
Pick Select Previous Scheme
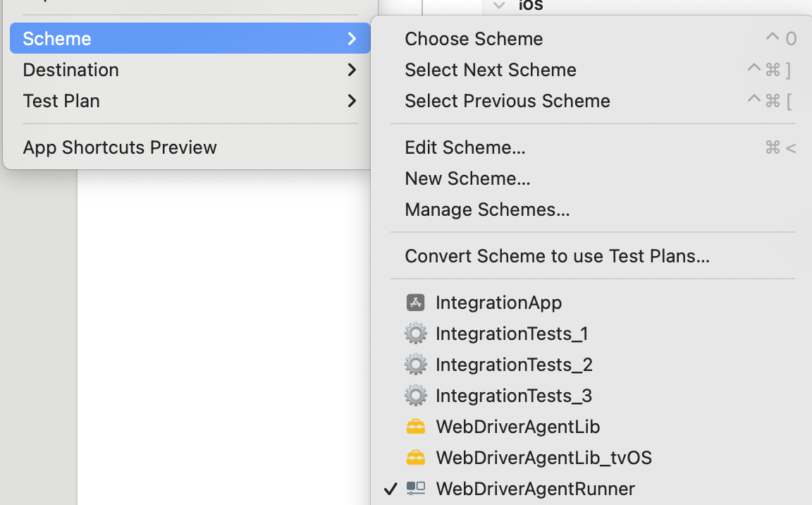(x=508, y=101)
